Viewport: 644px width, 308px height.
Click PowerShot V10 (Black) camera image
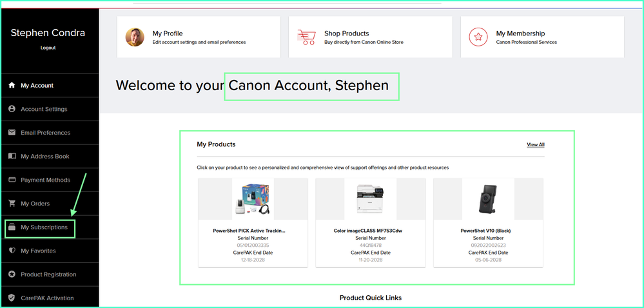[489, 198]
